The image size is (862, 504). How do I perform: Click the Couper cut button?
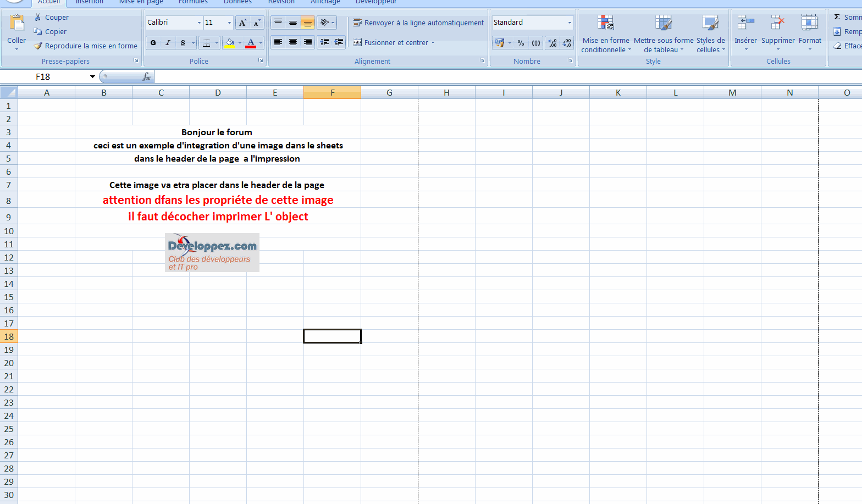(x=51, y=18)
